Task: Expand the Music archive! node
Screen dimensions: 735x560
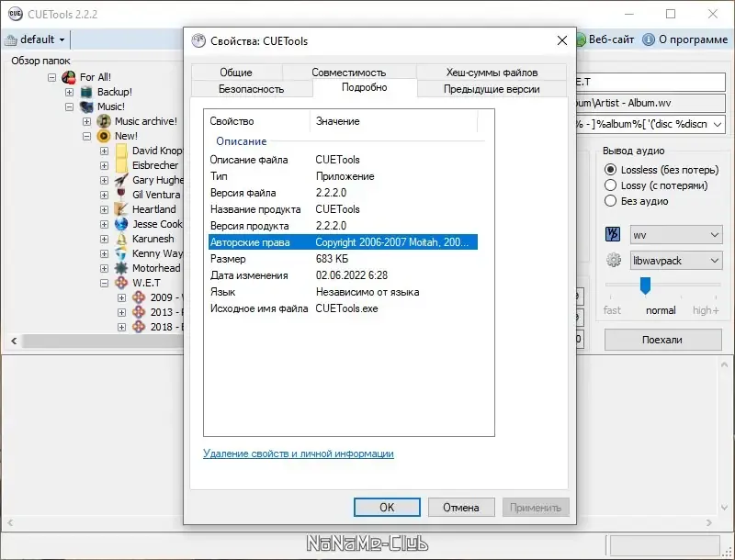Action: (x=86, y=121)
